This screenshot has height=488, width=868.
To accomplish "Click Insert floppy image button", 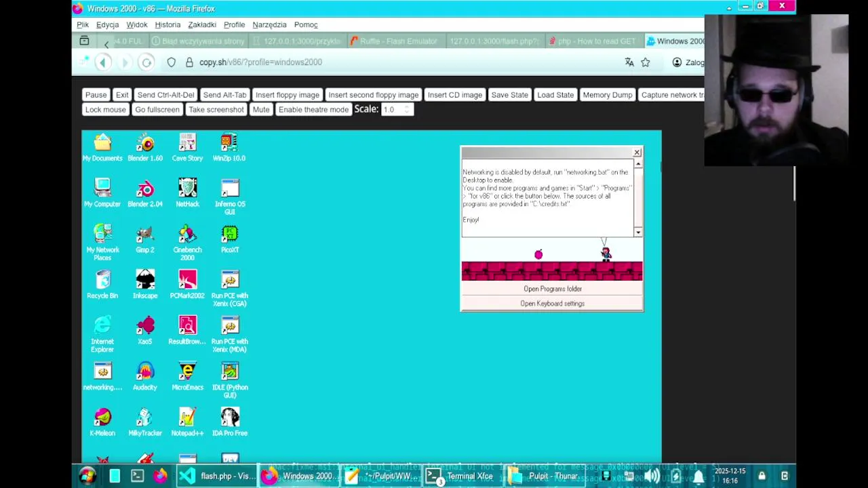I will point(287,95).
